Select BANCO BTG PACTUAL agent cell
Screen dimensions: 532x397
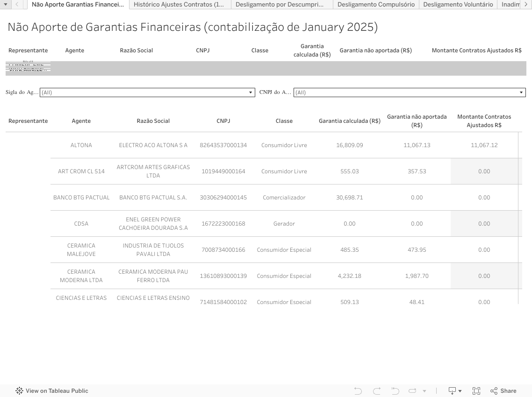(81, 197)
